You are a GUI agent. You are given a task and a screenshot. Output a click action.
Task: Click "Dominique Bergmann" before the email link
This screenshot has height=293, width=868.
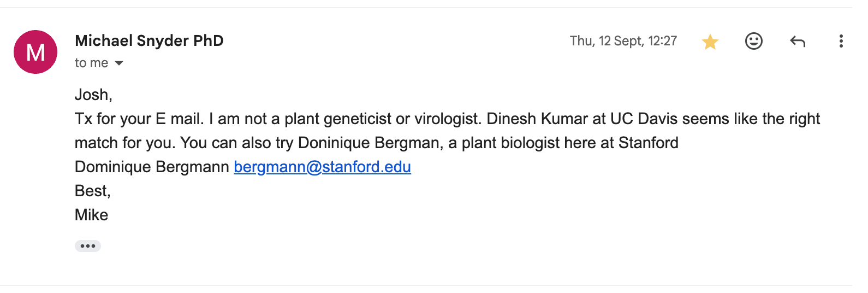[152, 167]
